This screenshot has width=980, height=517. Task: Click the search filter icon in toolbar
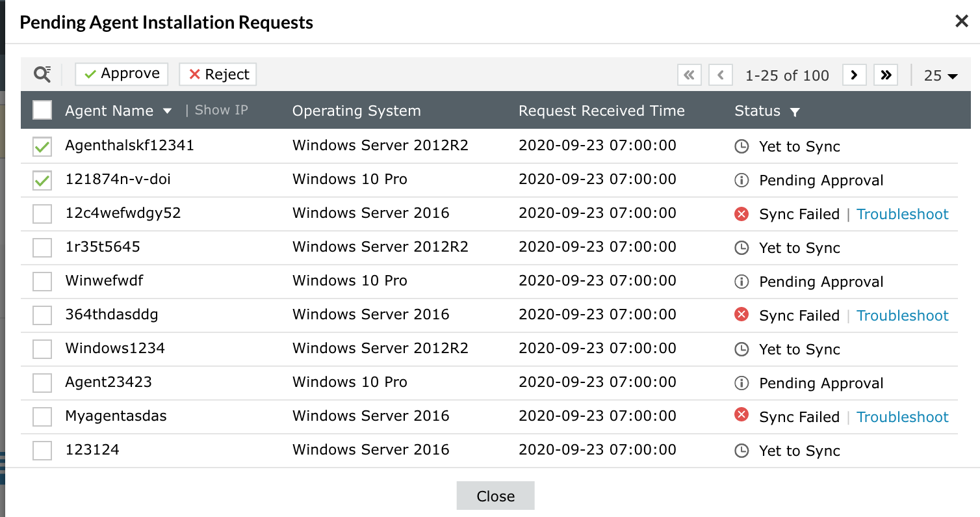tap(42, 74)
